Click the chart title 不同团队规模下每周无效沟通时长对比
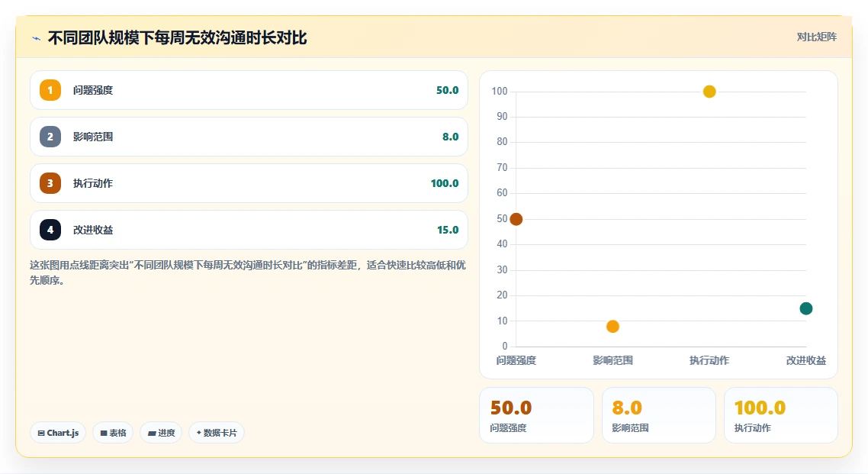 coord(177,38)
